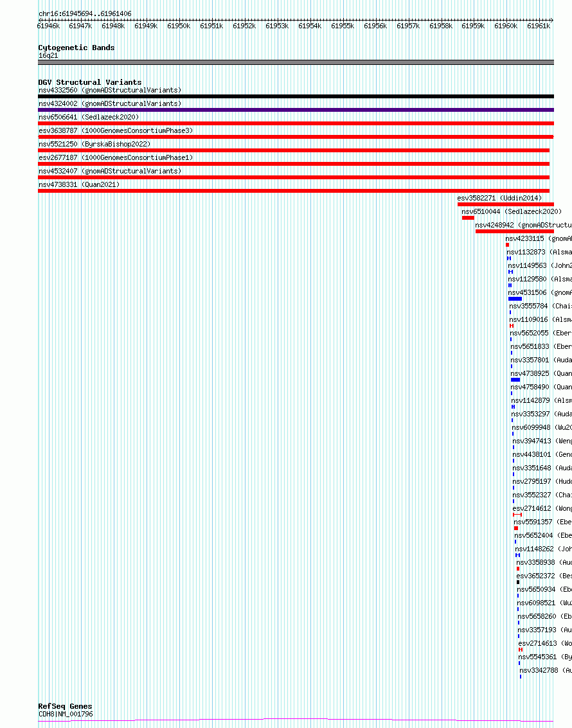Open variant nsv3358938 label
Viewport: 572px width, 728px height.
tap(544, 562)
